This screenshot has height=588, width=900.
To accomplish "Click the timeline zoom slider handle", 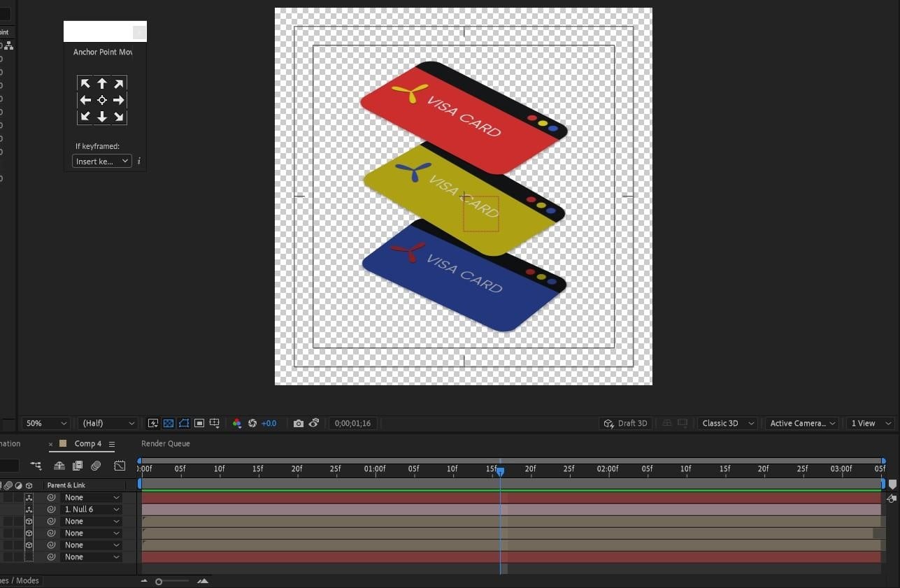I will pyautogui.click(x=159, y=582).
